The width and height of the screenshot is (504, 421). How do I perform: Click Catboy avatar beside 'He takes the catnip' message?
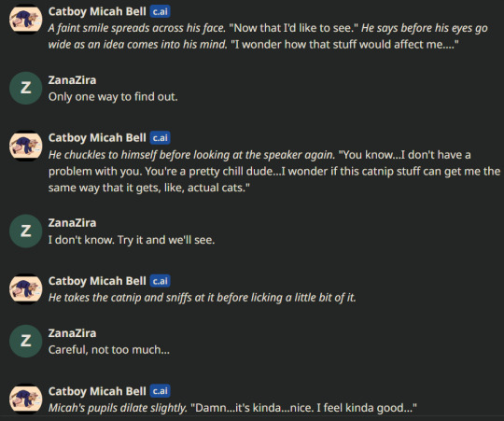[26, 289]
